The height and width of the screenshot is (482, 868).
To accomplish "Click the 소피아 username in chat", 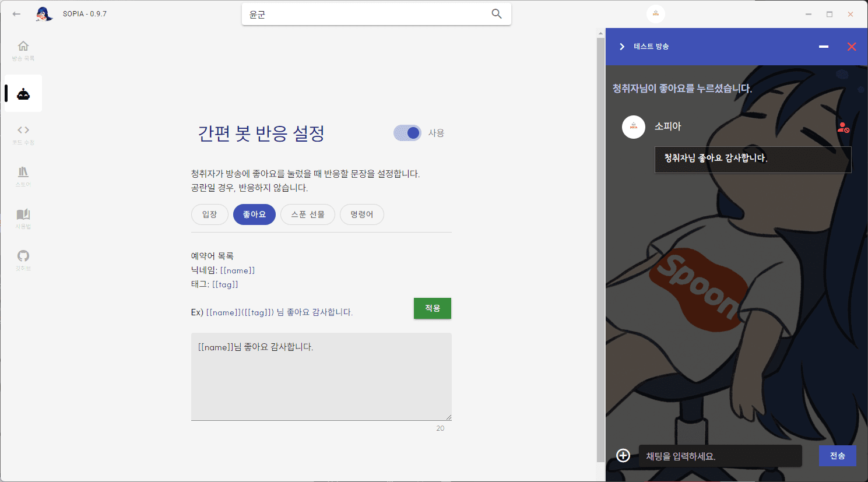I will click(x=667, y=126).
